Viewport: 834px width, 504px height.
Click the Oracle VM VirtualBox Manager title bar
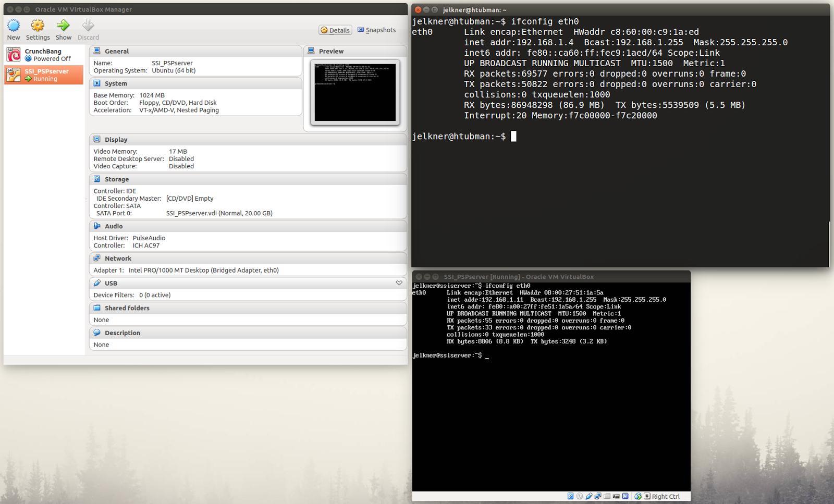pos(205,9)
